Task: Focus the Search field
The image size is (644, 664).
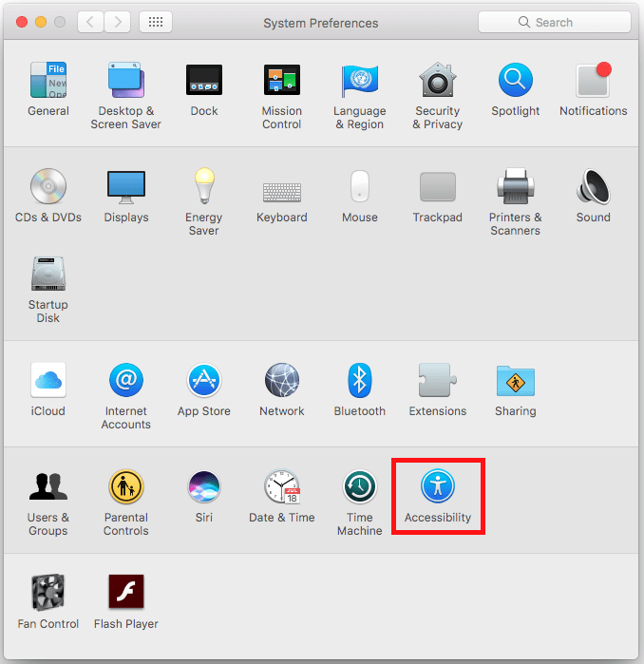Action: (x=555, y=22)
